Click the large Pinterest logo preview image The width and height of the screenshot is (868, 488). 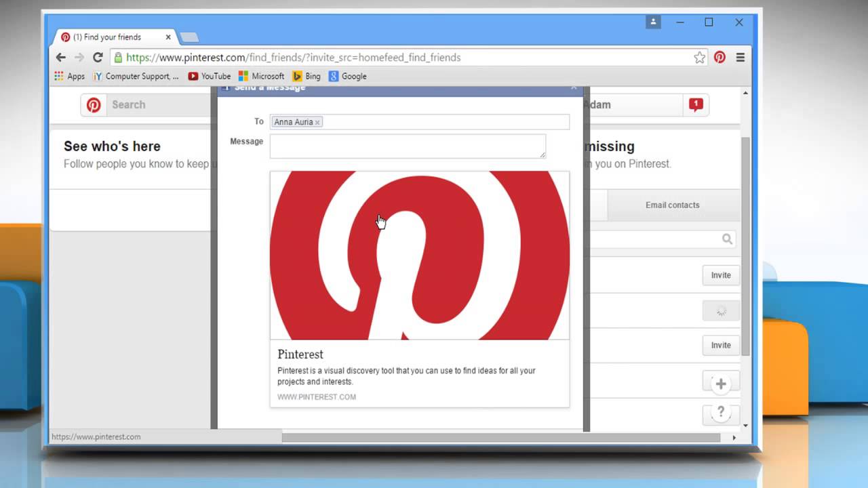coord(420,255)
